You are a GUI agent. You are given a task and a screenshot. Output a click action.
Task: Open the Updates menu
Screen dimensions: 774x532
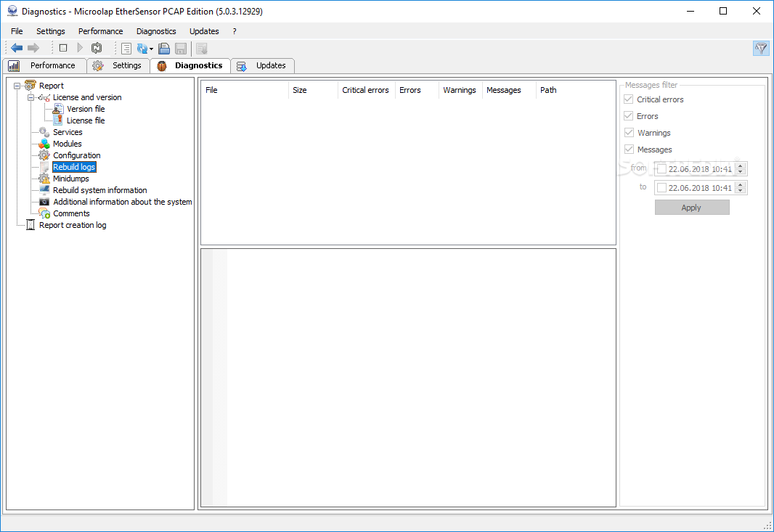pyautogui.click(x=204, y=31)
